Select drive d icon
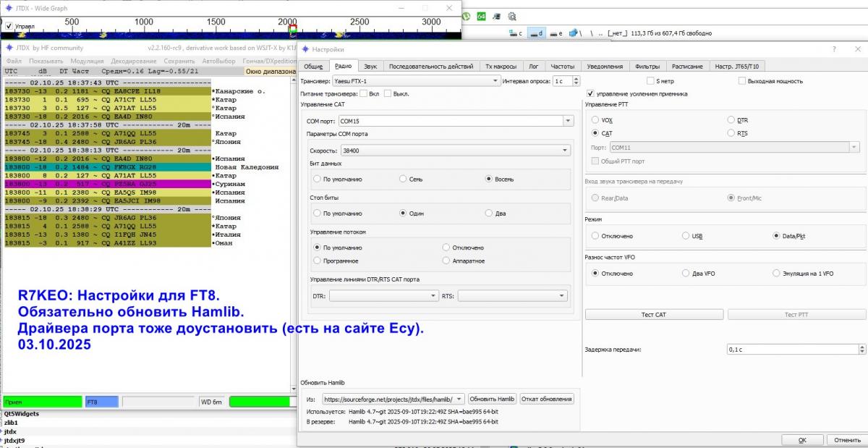The image size is (868, 448). pyautogui.click(x=536, y=33)
